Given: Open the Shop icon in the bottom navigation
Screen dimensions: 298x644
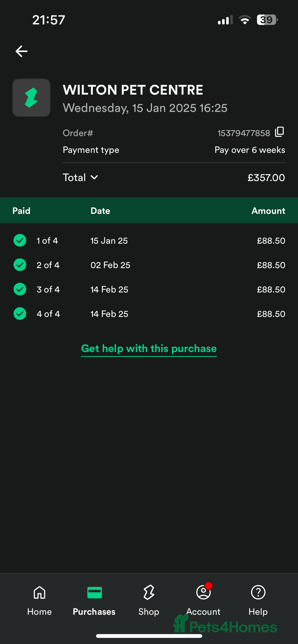Looking at the screenshot, I should click(x=149, y=592).
